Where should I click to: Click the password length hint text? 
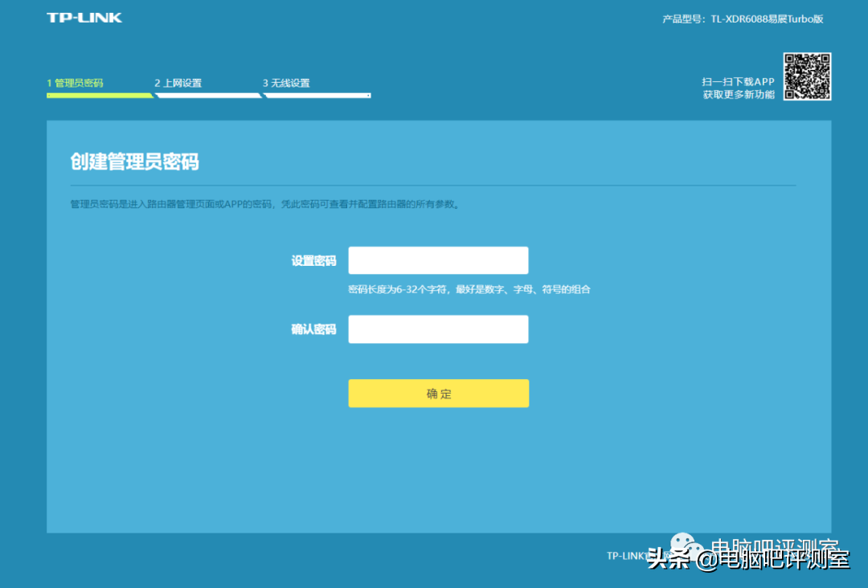[469, 289]
